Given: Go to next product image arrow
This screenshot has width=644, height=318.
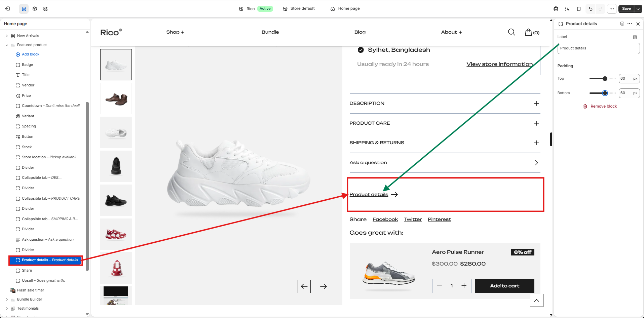Looking at the screenshot, I should pyautogui.click(x=324, y=286).
